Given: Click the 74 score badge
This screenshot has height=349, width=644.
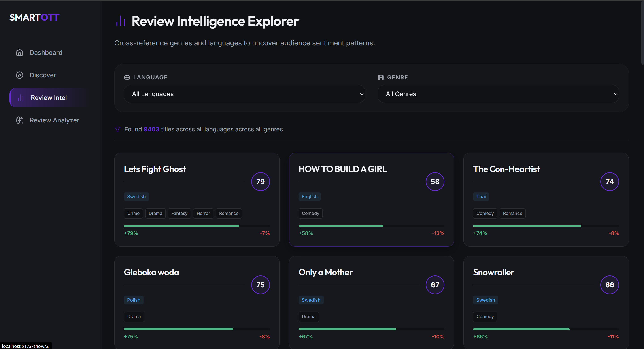Looking at the screenshot, I should (610, 181).
